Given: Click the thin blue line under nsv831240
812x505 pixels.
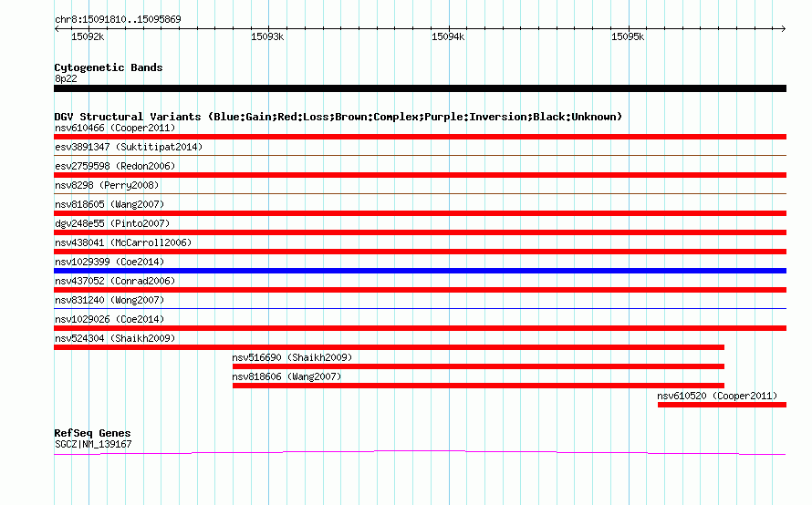Looking at the screenshot, I should click(x=420, y=308).
